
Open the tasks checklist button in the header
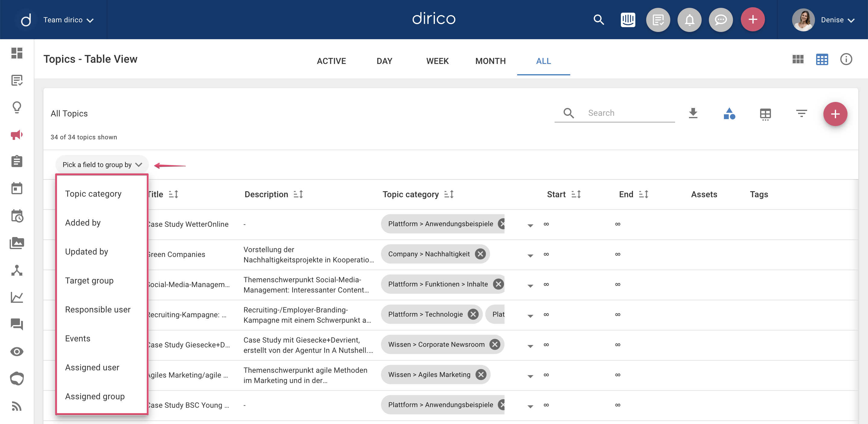tap(658, 20)
